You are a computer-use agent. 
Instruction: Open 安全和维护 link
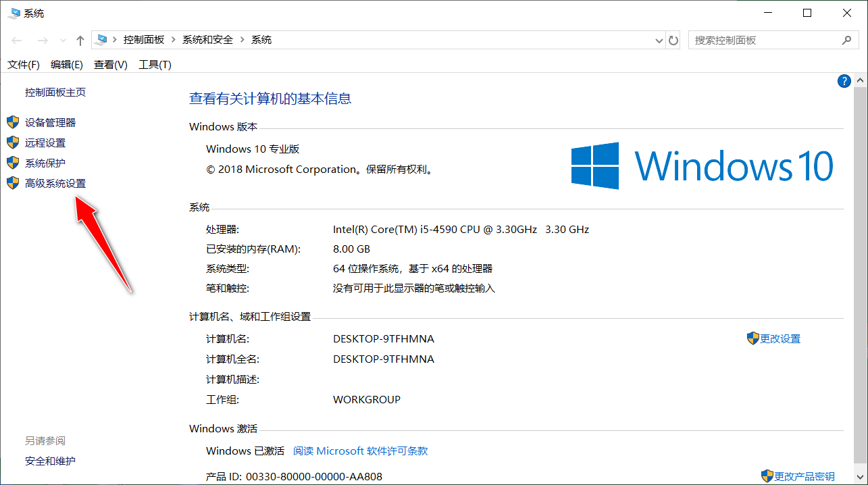(51, 461)
